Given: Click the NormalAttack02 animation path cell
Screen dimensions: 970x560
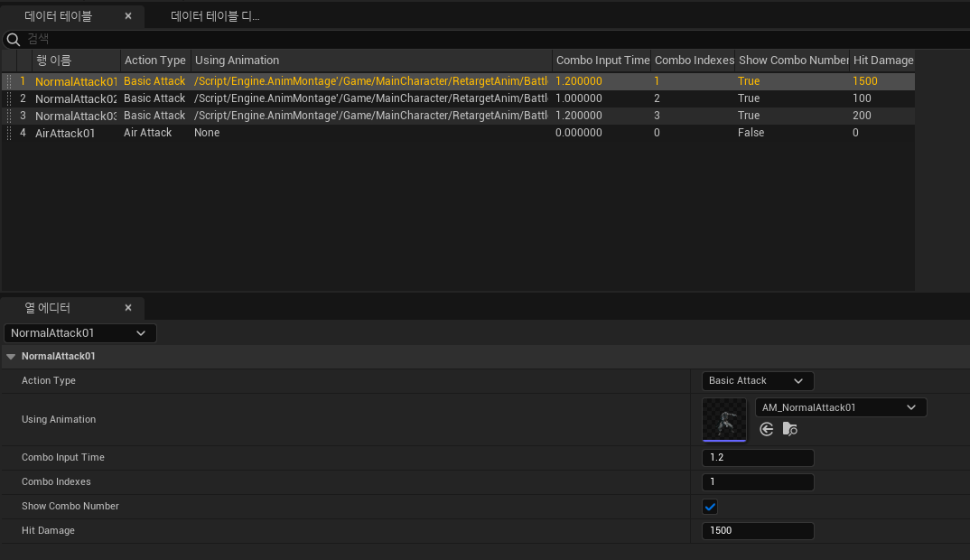Looking at the screenshot, I should 370,98.
